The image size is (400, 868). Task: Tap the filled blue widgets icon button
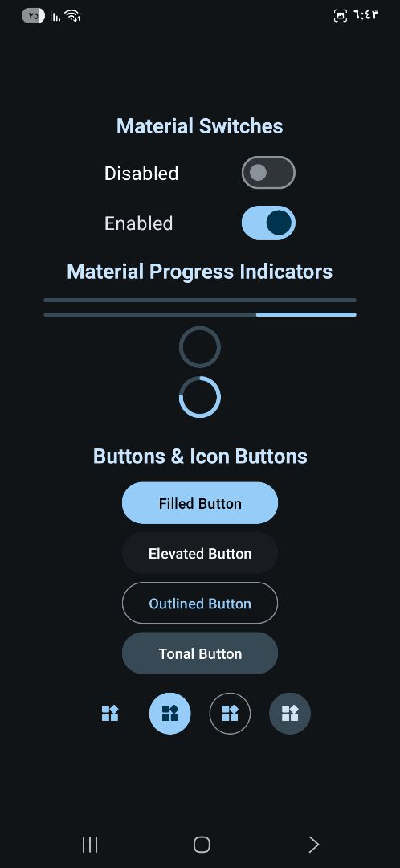coord(169,714)
